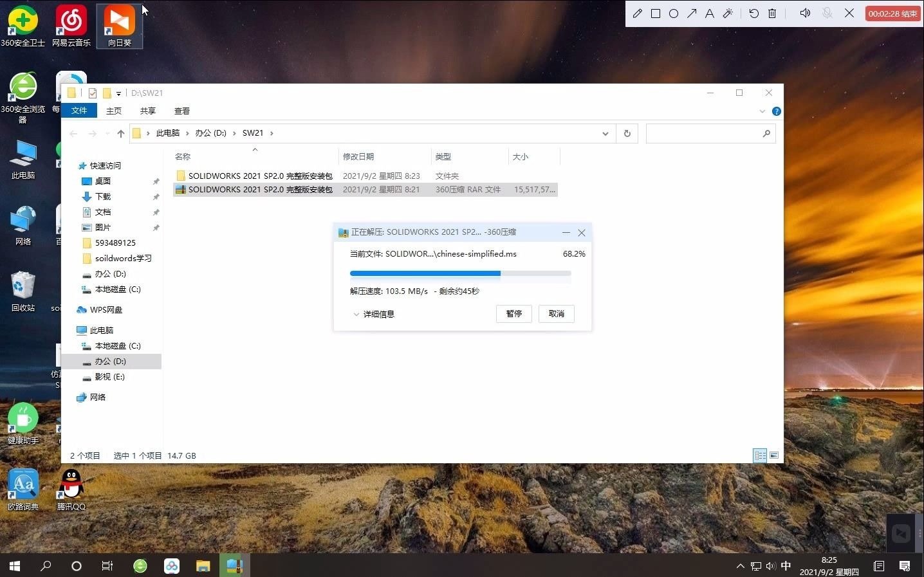Screen dimensions: 924x577
Task: Select the SOLIDWORKS 2021 RAR file row
Action: click(365, 189)
